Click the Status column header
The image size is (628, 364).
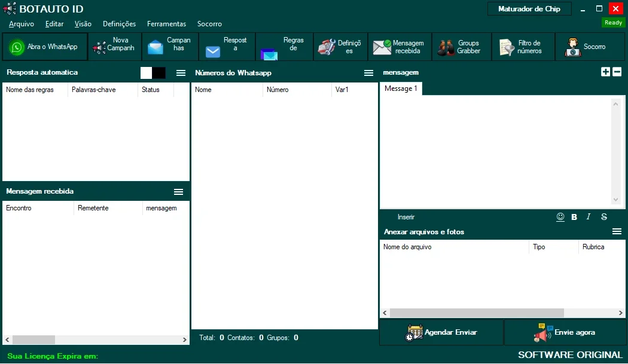coord(156,90)
